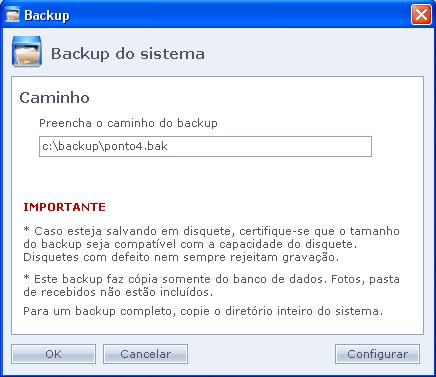436x377 pixels.
Task: Click the 'c:\backup' part of the path
Action: (x=70, y=146)
